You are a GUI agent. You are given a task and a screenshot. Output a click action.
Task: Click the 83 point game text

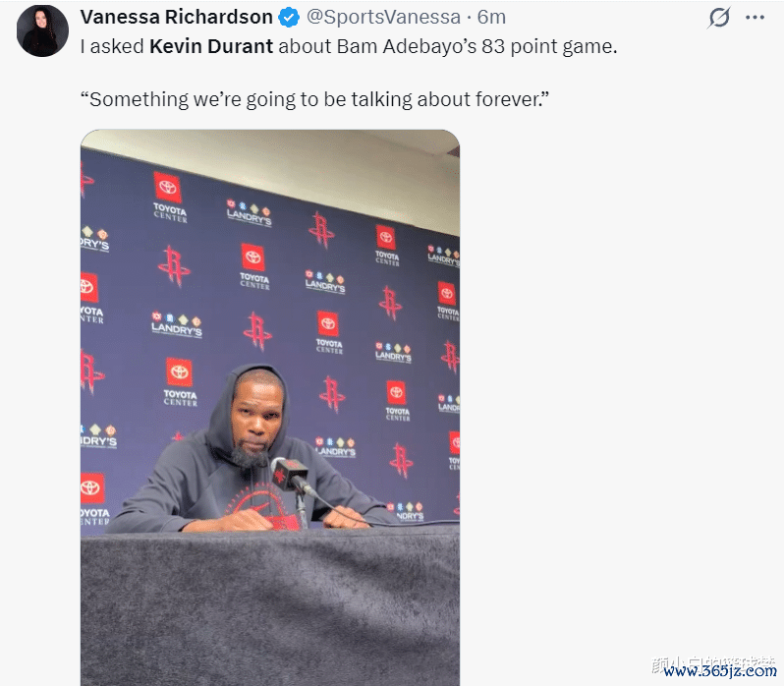click(x=549, y=46)
